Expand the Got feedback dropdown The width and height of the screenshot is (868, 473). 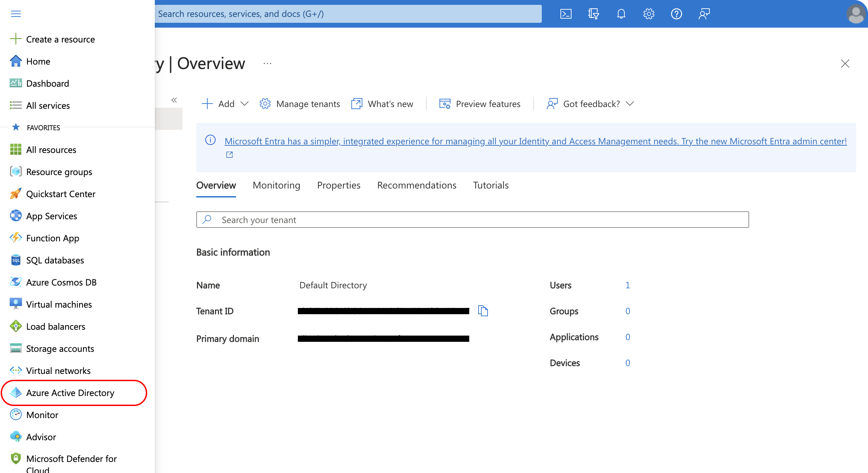[x=591, y=104]
